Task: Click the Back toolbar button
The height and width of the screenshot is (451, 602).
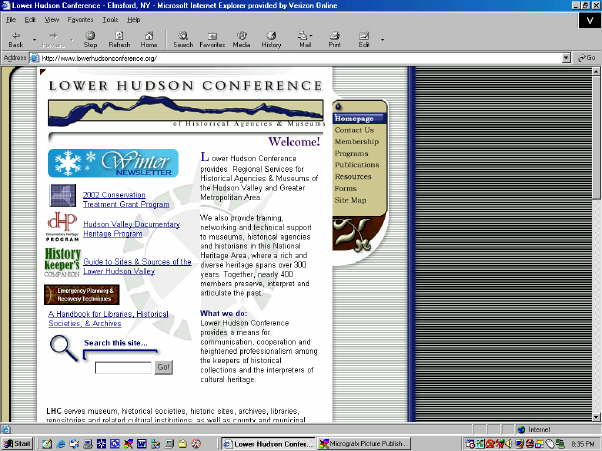Action: pos(16,40)
